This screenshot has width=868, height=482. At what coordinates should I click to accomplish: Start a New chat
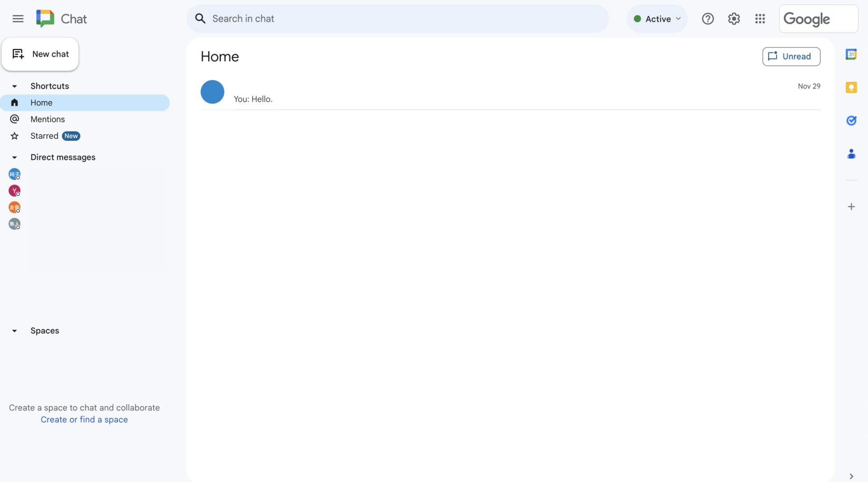[40, 54]
